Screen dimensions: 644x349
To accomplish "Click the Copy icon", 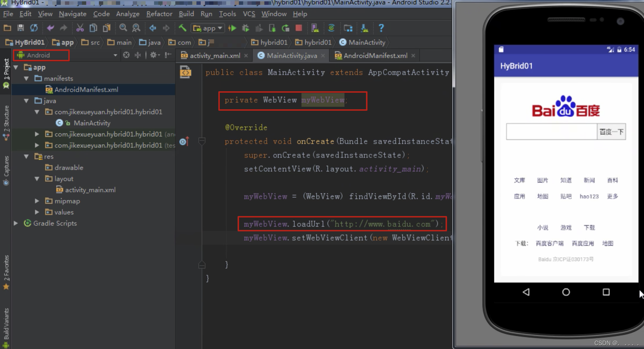I will click(93, 28).
